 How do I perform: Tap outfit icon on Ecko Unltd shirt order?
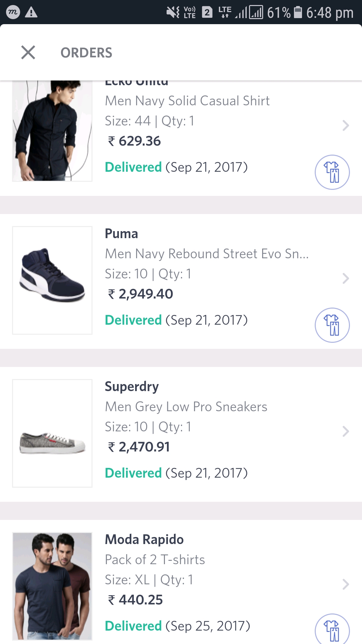[x=332, y=172]
